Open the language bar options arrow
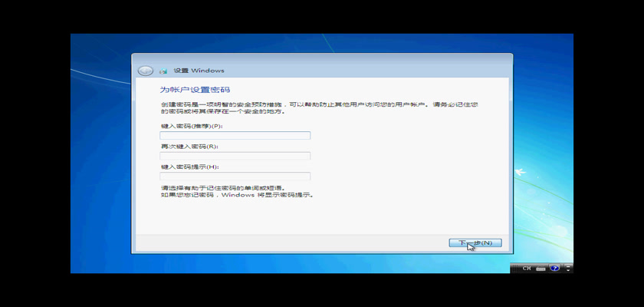 (568, 271)
